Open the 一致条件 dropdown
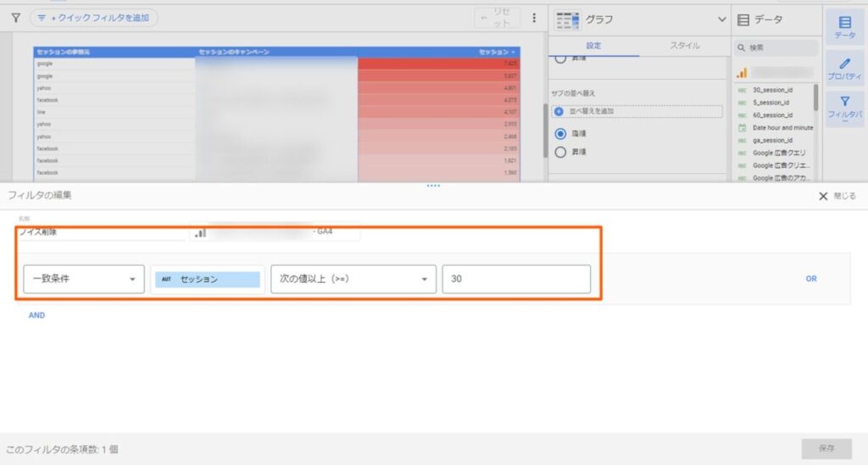This screenshot has width=868, height=465. 83,279
